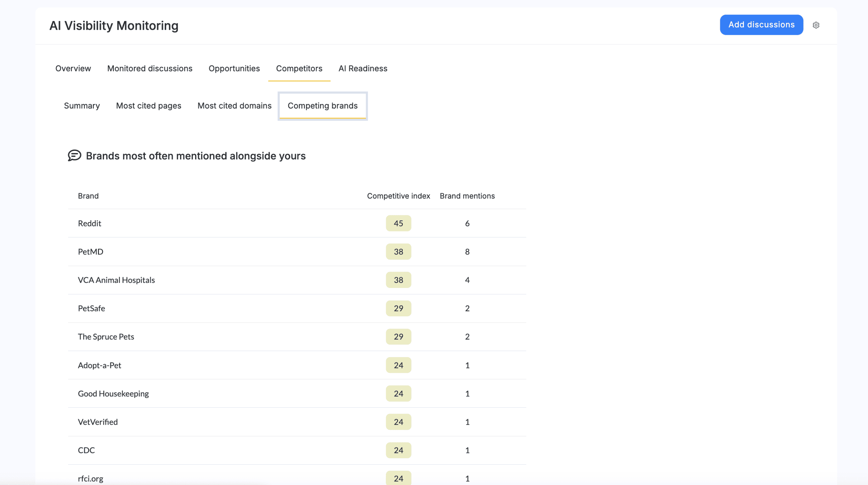Click the Brand mentions column header
The height and width of the screenshot is (485, 868).
(467, 196)
